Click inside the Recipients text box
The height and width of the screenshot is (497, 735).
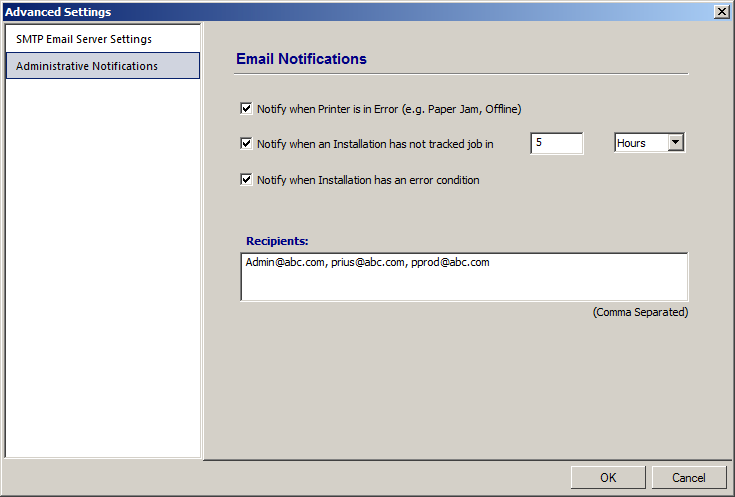click(x=464, y=277)
